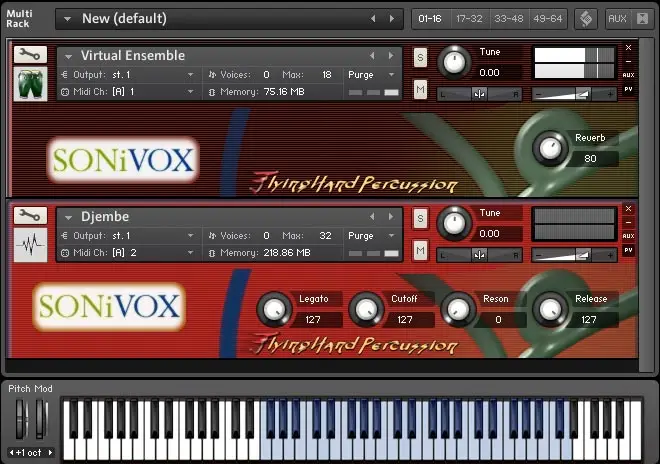The image size is (660, 464).
Task: Collapse all instrument headers icon in top bar
Action: coord(642,19)
